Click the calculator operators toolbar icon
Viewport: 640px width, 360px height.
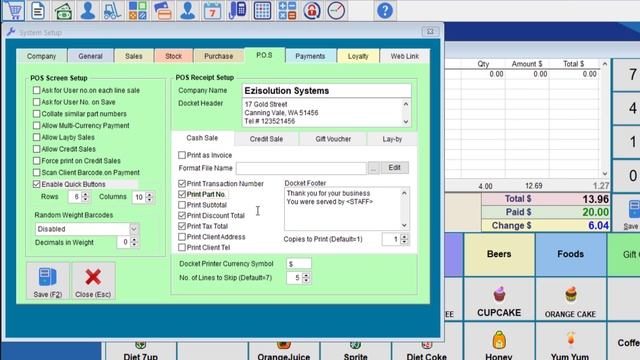(x=287, y=11)
